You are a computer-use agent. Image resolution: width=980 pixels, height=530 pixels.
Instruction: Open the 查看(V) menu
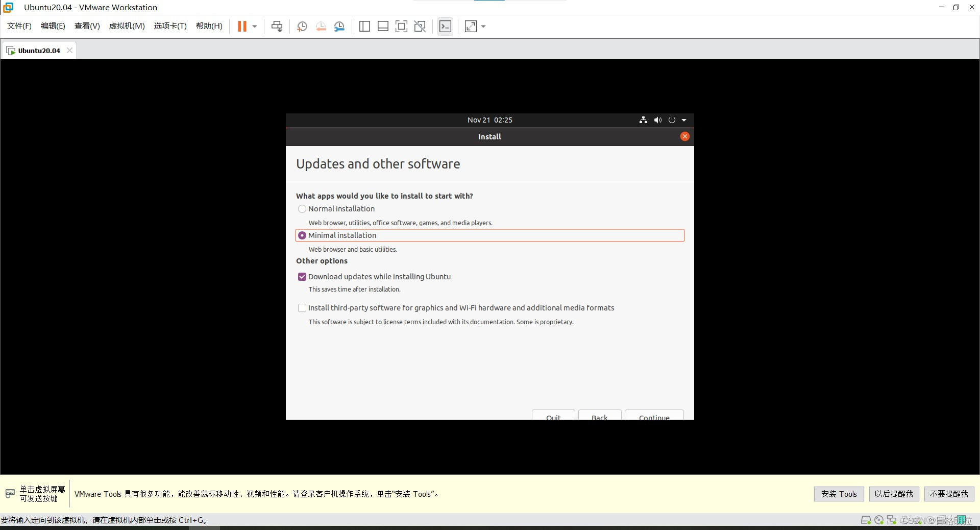point(87,26)
